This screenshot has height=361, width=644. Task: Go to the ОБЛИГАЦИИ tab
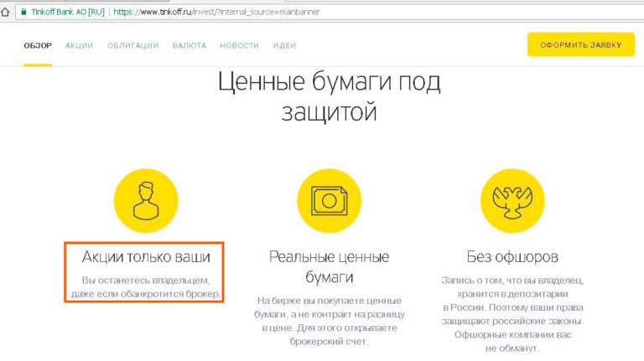click(132, 45)
